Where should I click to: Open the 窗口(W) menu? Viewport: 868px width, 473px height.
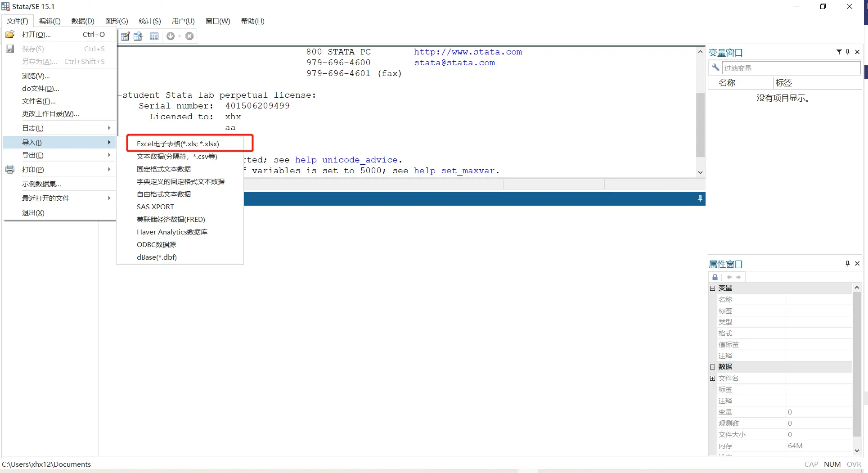[218, 21]
